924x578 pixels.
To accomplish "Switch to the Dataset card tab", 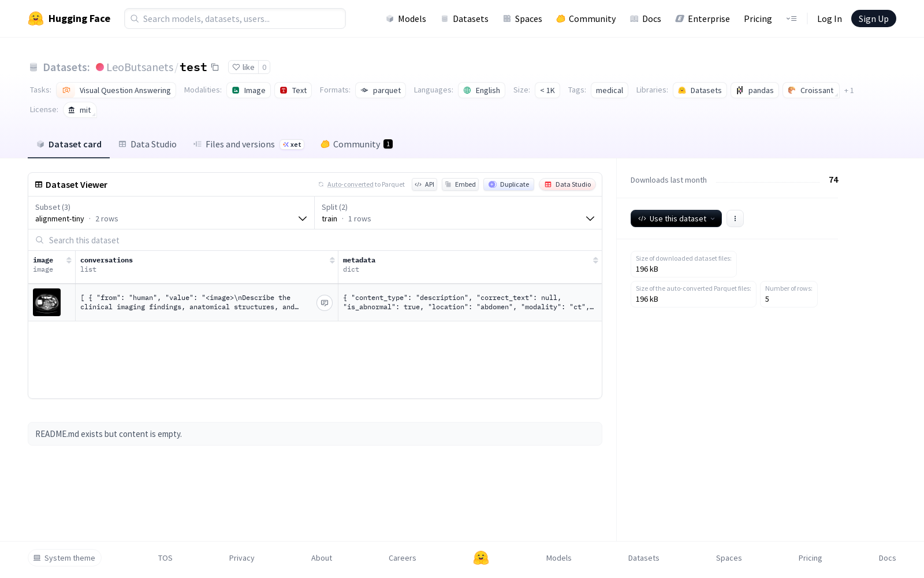I will (69, 144).
